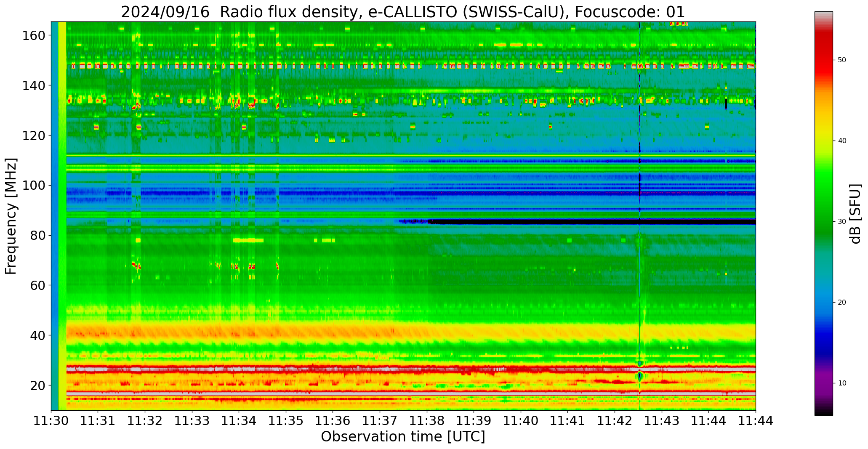868x449 pixels.
Task: Click the 11:31 time tick label
Action: [98, 421]
